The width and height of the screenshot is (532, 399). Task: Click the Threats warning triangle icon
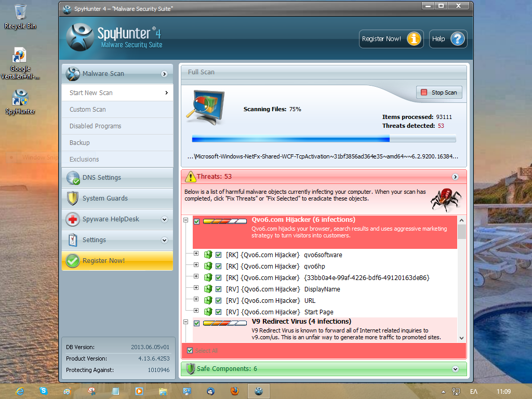click(190, 177)
